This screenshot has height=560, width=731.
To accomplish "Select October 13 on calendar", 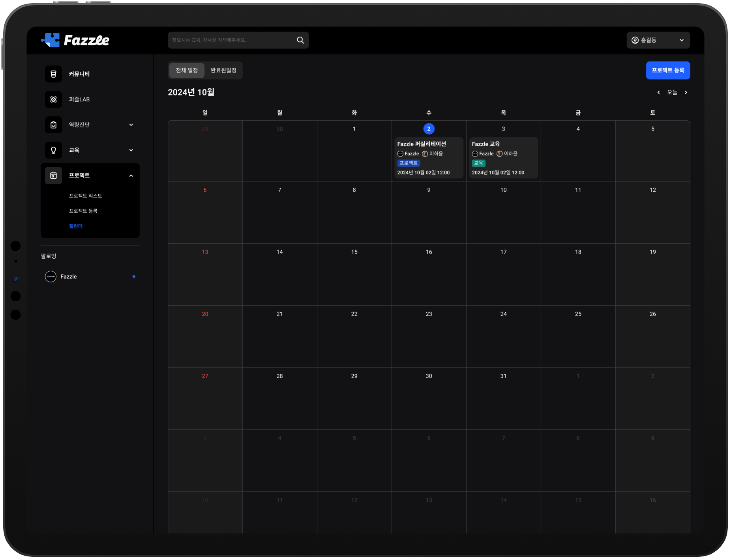I will pos(205,252).
